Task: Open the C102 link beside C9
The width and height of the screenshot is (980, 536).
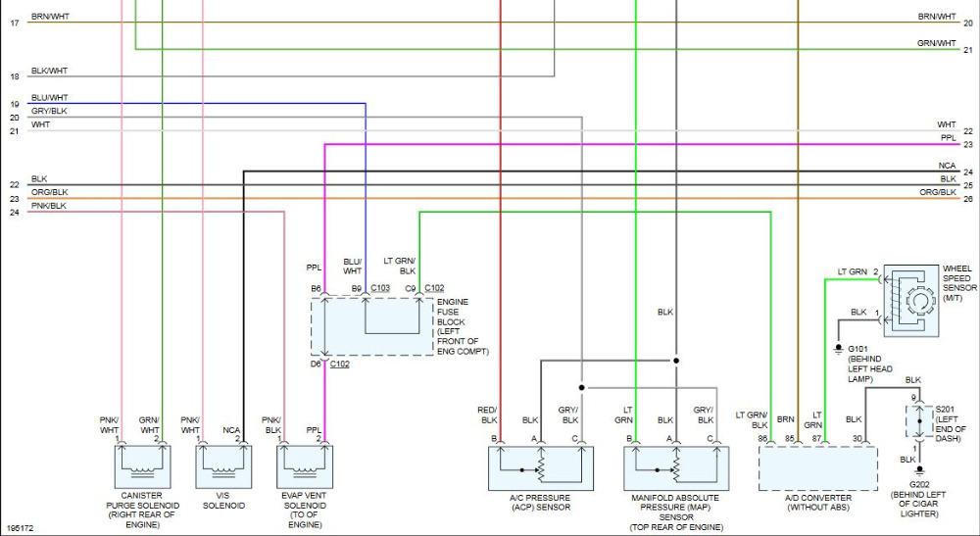Action: click(x=434, y=288)
